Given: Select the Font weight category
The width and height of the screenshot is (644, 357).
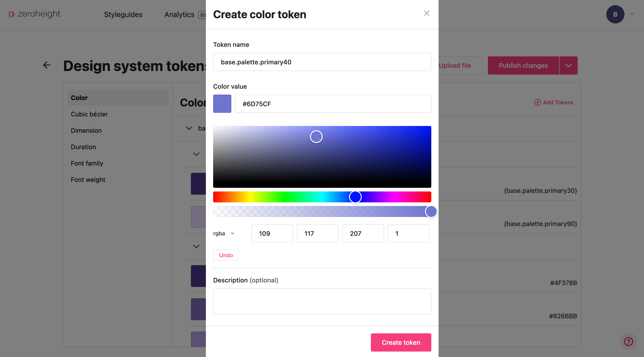Looking at the screenshot, I should [x=88, y=180].
